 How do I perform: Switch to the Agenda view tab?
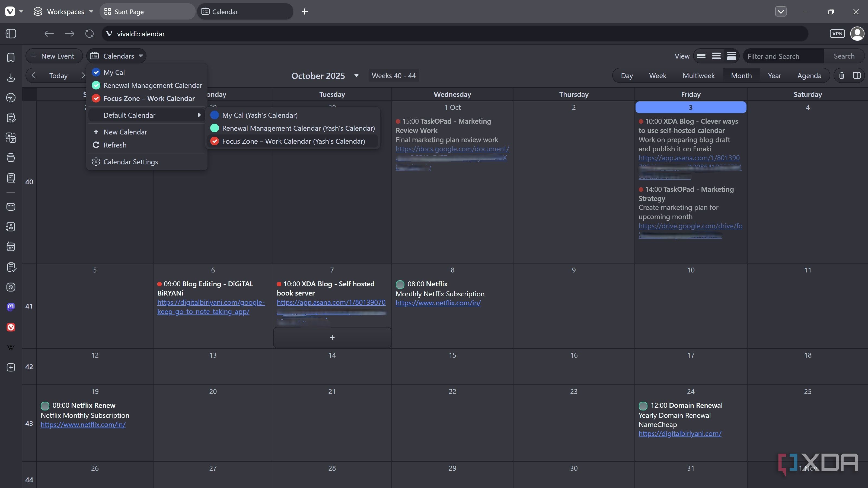[809, 75]
